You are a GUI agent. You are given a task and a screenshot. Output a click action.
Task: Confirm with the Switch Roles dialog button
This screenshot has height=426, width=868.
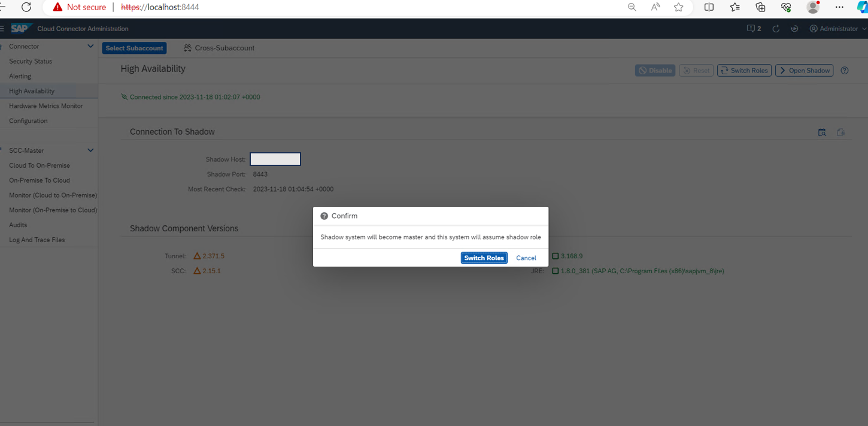click(484, 258)
